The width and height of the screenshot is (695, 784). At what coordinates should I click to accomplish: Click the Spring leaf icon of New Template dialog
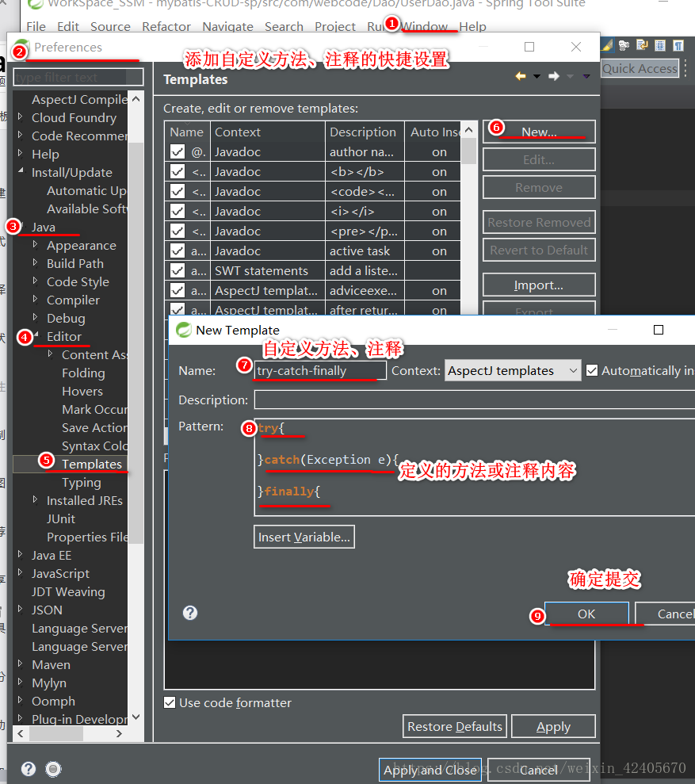pos(184,330)
